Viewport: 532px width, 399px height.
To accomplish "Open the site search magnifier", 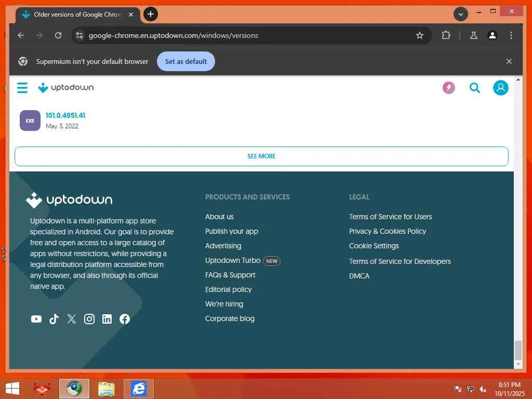I will coord(475,88).
